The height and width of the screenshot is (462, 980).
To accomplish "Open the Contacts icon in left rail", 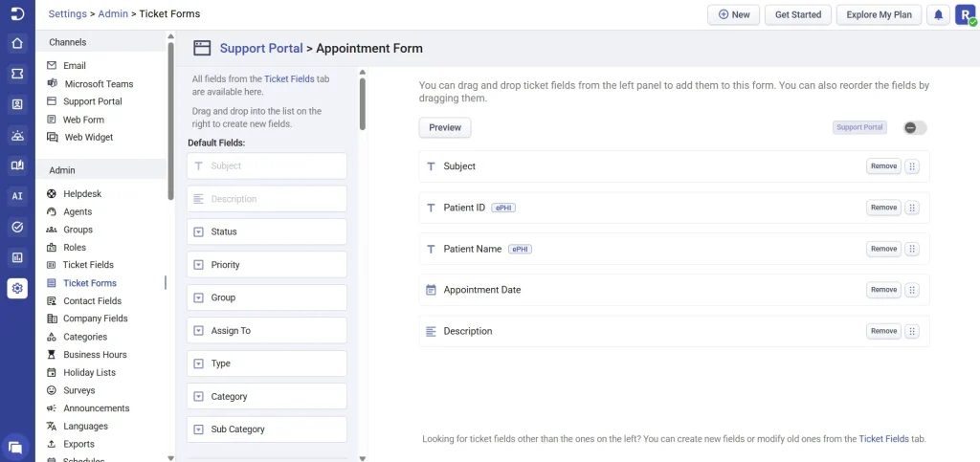I will pyautogui.click(x=17, y=104).
